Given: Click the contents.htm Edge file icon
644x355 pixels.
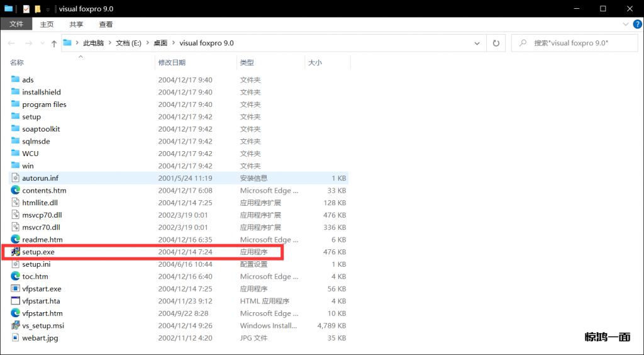Looking at the screenshot, I should [16, 190].
